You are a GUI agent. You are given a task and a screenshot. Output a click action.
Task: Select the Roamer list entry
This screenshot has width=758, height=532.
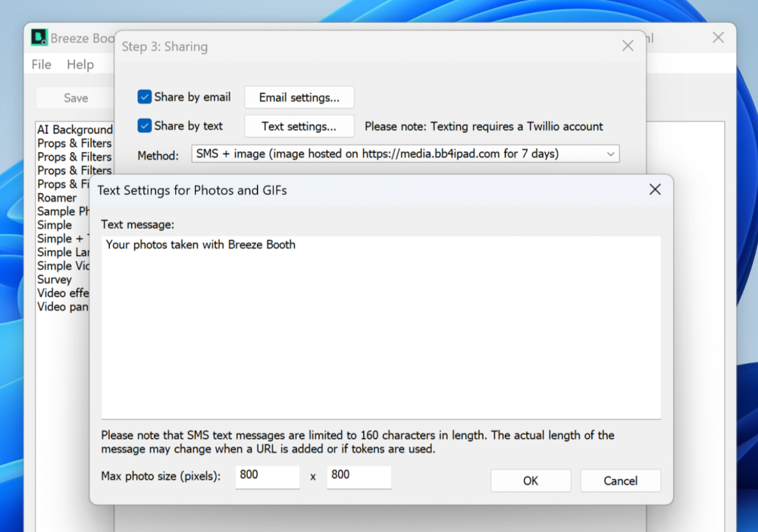tap(57, 198)
